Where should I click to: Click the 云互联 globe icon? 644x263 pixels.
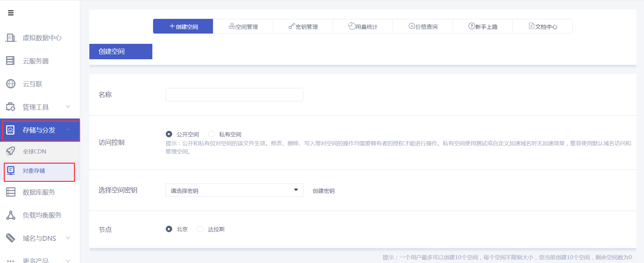(x=11, y=84)
